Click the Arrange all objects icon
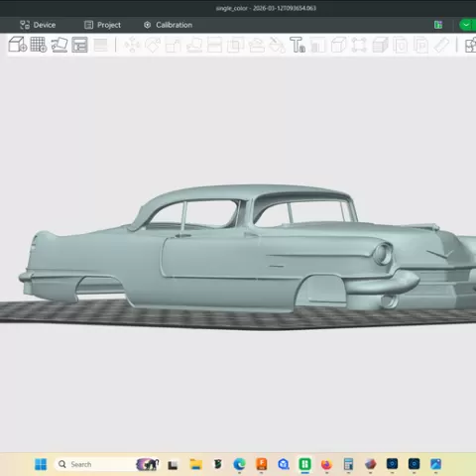Viewport: 476px width, 476px height. [x=79, y=45]
